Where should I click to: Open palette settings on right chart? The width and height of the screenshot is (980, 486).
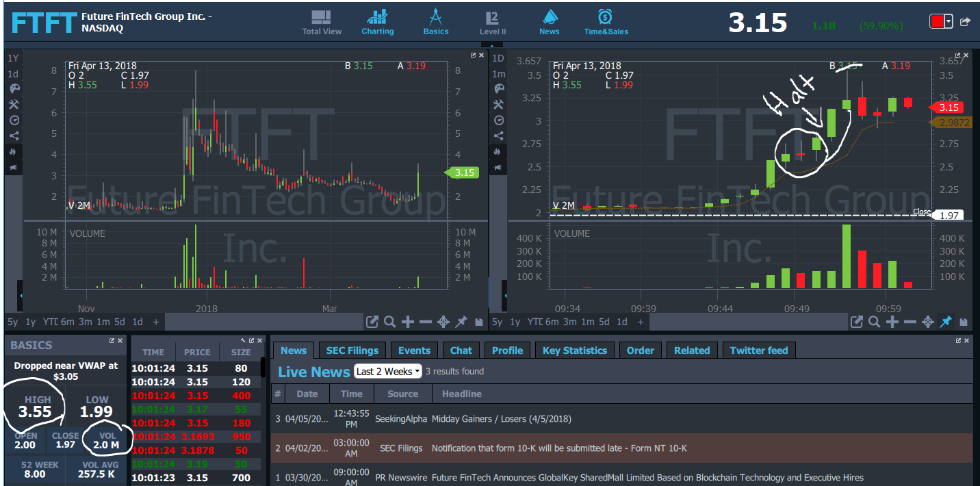pos(498,88)
